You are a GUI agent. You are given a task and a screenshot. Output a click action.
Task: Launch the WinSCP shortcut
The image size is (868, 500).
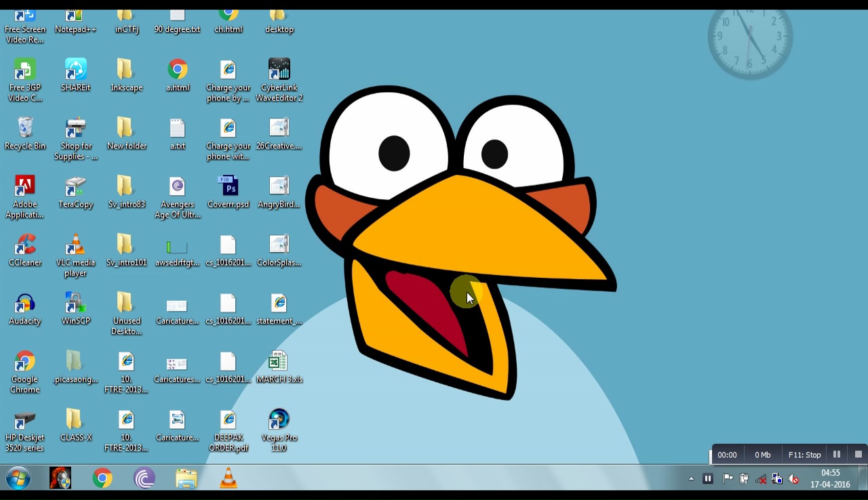pyautogui.click(x=75, y=308)
